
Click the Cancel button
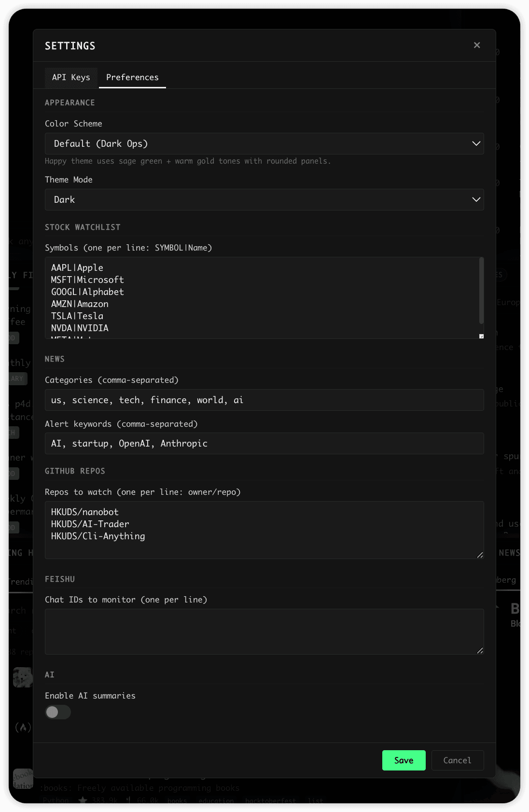coord(457,760)
